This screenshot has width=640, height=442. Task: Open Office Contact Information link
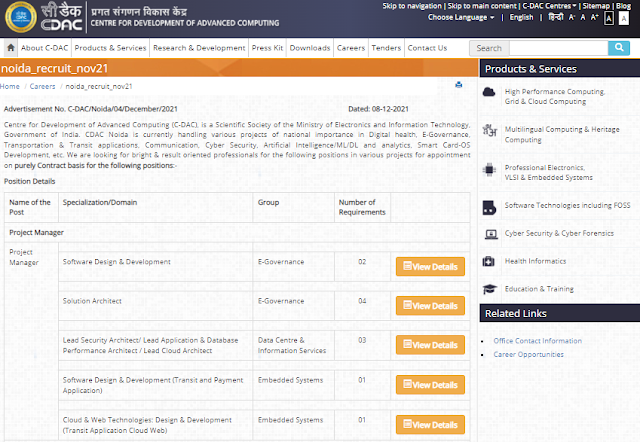(538, 340)
